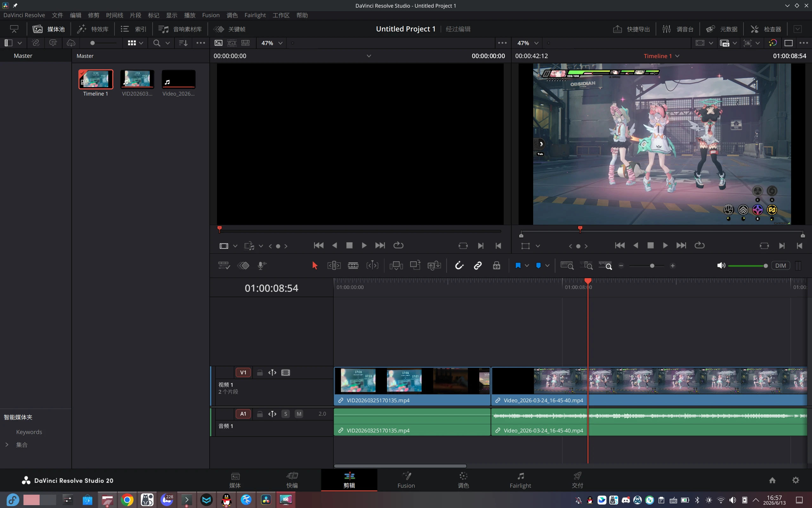Open the 调音台 mixer panel
812x508 pixels.
(678, 29)
